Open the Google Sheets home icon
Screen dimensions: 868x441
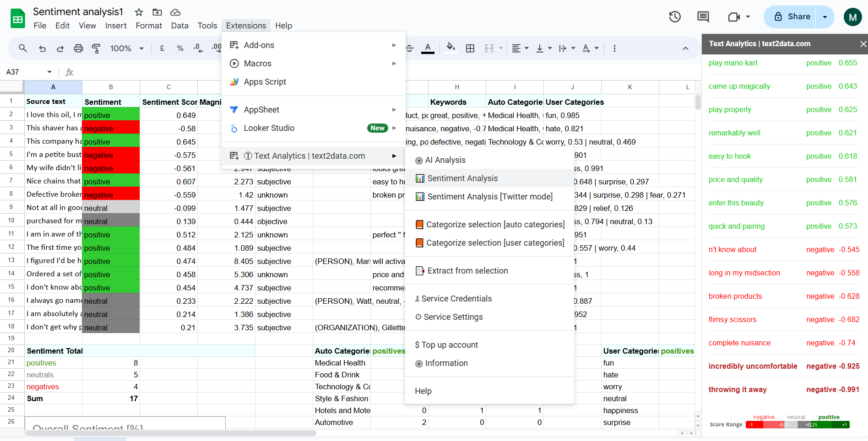18,19
